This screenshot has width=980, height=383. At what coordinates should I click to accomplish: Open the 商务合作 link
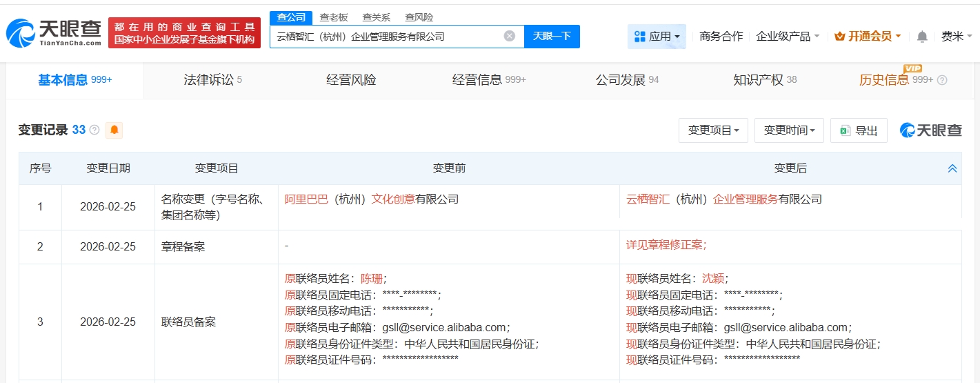(x=721, y=37)
